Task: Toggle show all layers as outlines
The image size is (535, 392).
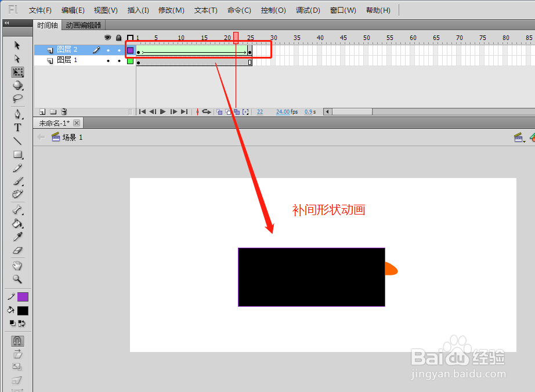Action: [130, 38]
